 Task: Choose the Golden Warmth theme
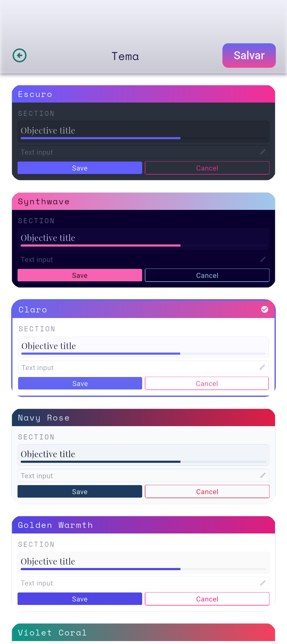pyautogui.click(x=143, y=525)
